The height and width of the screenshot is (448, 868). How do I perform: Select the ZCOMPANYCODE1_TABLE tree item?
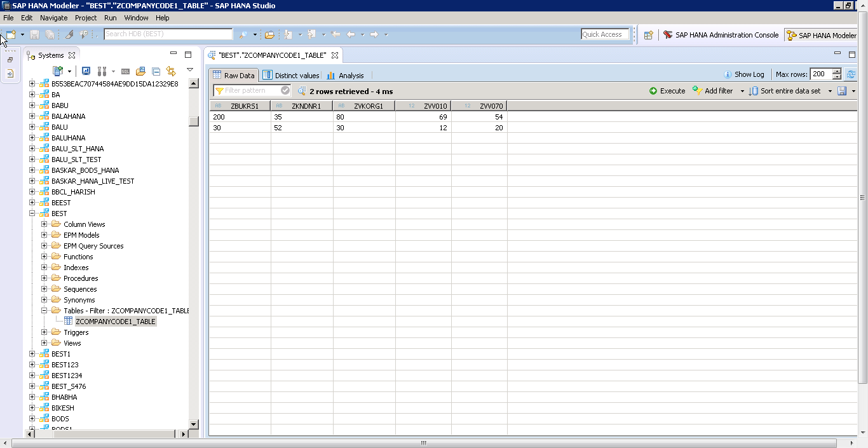click(x=116, y=321)
